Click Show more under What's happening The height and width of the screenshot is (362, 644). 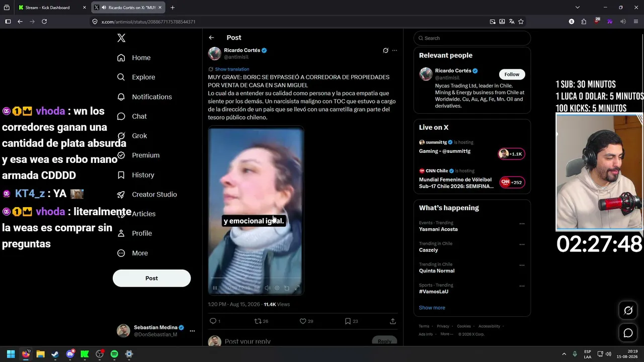tap(432, 308)
